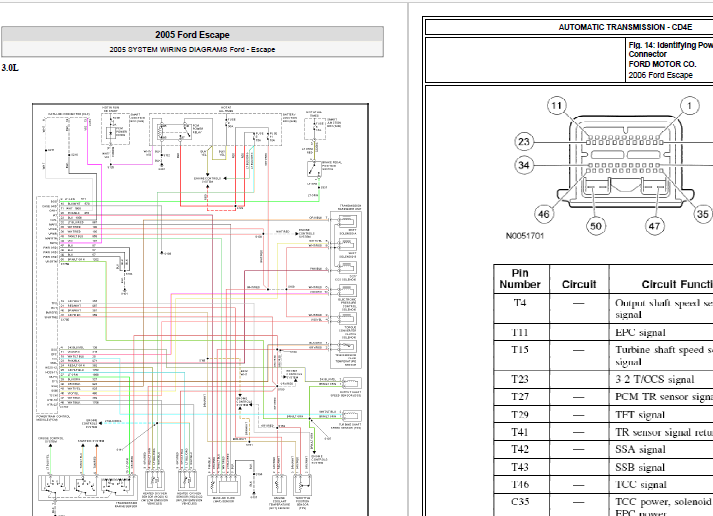
Task: Click connector pin callout circle 34
Action: [x=524, y=165]
